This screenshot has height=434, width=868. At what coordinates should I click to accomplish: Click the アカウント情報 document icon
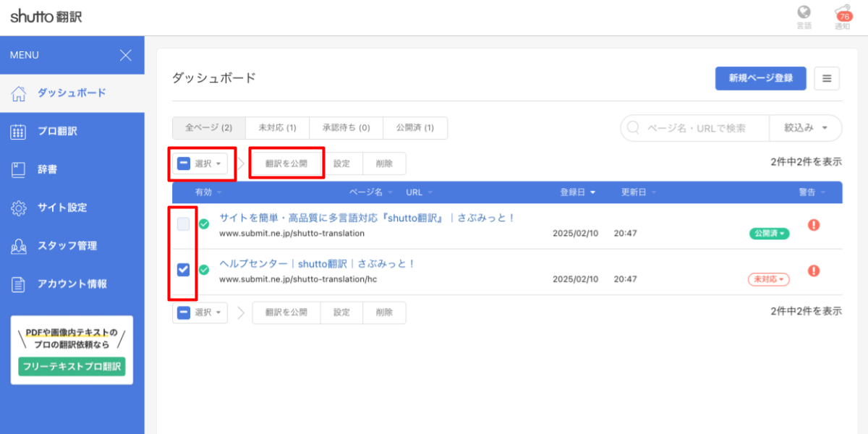pyautogui.click(x=19, y=284)
